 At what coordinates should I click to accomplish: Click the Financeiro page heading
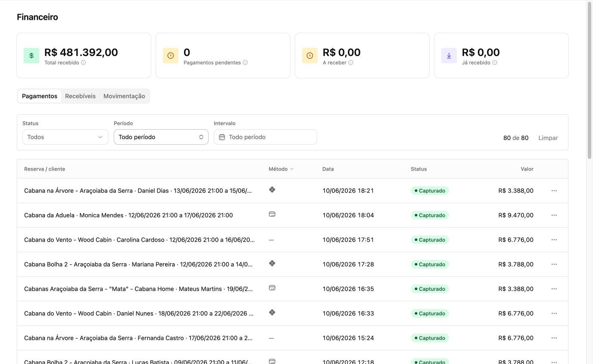pyautogui.click(x=37, y=17)
